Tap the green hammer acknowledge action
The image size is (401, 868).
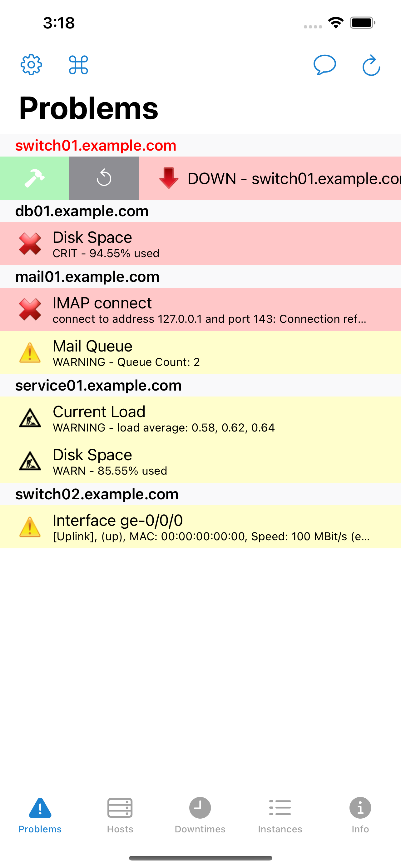pyautogui.click(x=35, y=178)
